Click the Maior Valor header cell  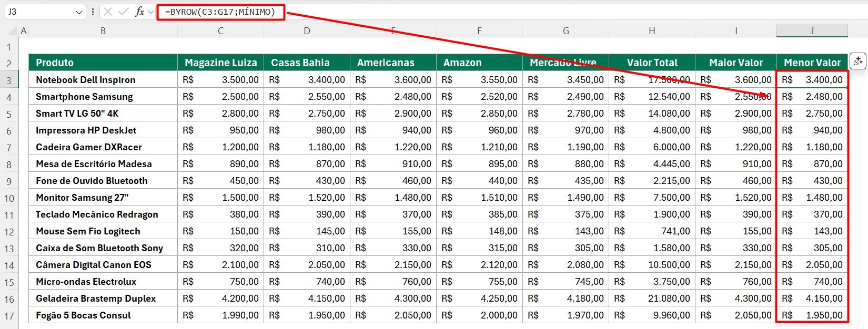[736, 63]
